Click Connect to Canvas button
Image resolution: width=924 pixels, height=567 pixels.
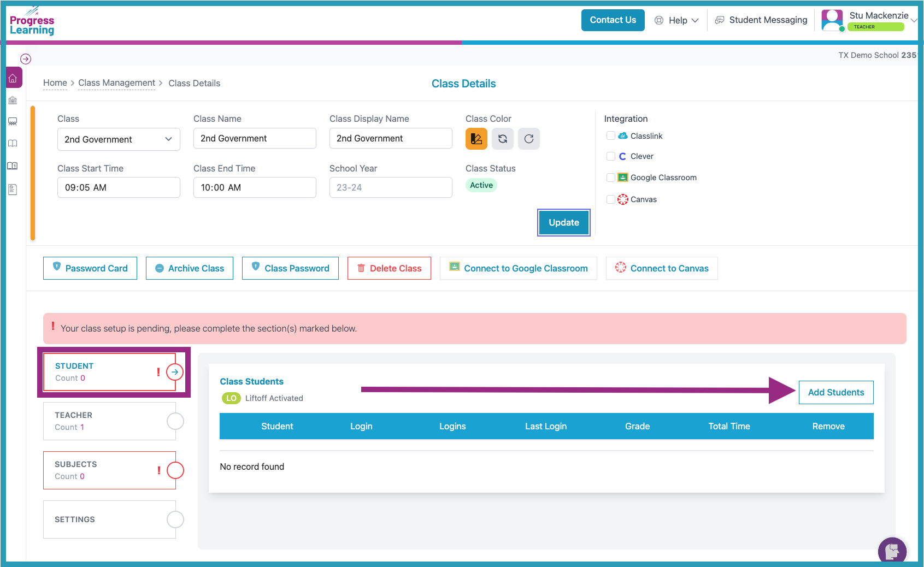click(662, 268)
